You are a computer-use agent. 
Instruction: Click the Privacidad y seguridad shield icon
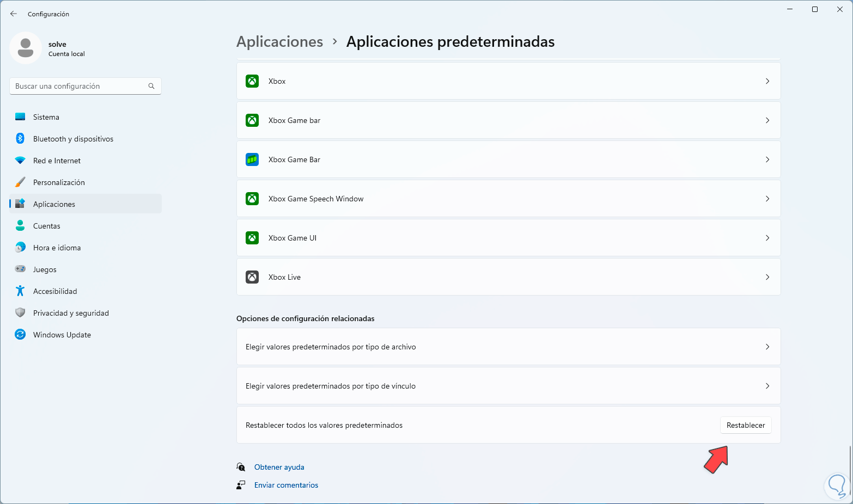coord(20,313)
